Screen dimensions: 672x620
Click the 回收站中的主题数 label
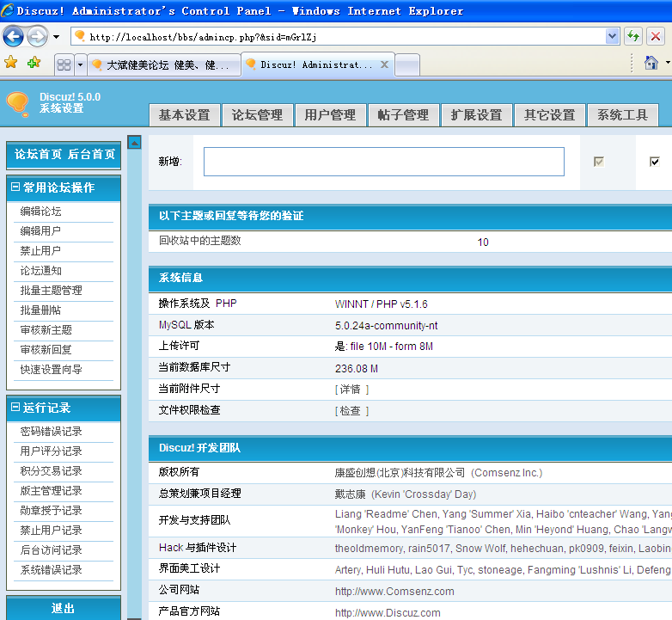[x=199, y=241]
